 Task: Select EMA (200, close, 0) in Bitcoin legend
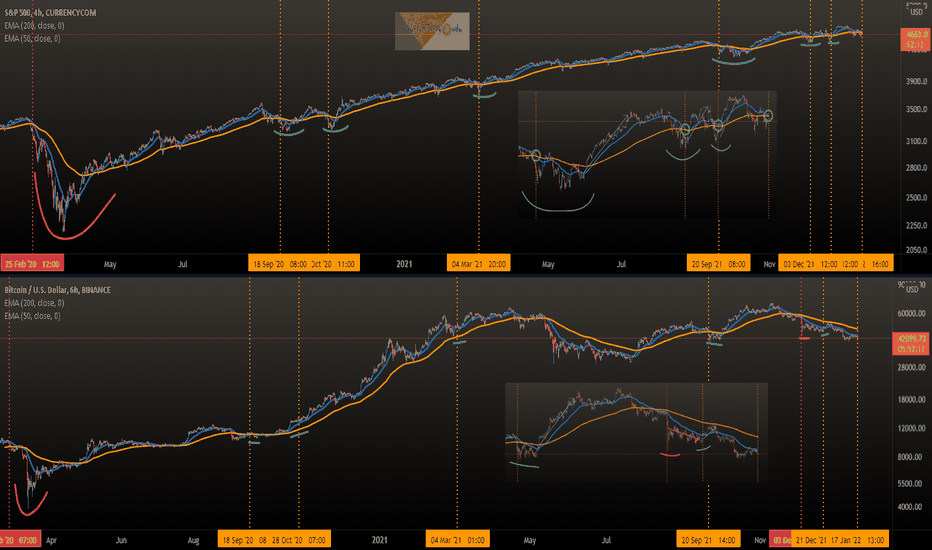point(34,303)
